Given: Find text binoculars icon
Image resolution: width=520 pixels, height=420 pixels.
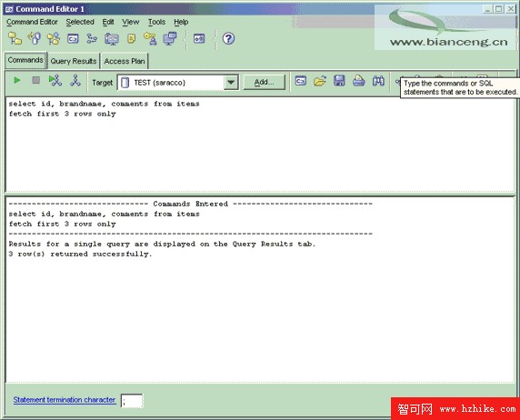Looking at the screenshot, I should click(x=378, y=81).
